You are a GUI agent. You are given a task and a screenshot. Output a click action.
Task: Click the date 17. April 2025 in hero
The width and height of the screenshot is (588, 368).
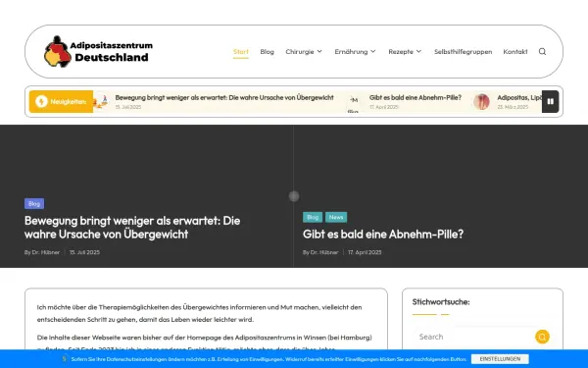365,252
